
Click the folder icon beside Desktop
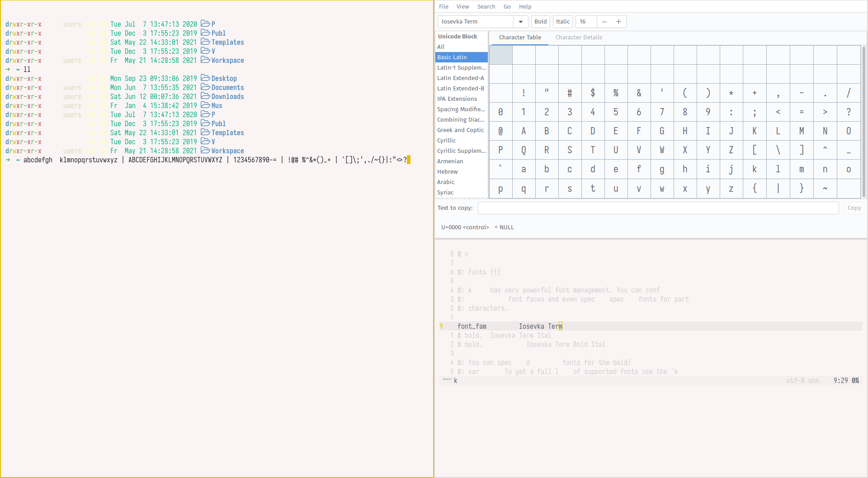205,78
